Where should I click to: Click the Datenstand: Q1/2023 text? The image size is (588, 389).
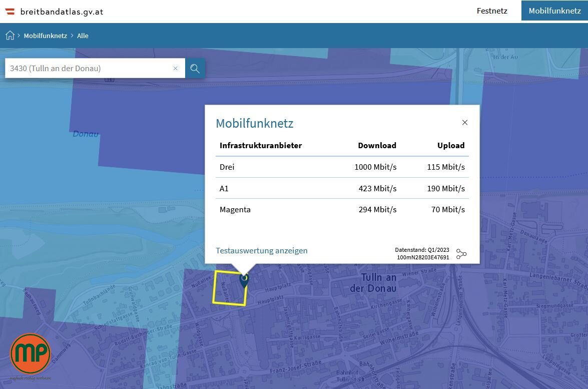pos(422,250)
